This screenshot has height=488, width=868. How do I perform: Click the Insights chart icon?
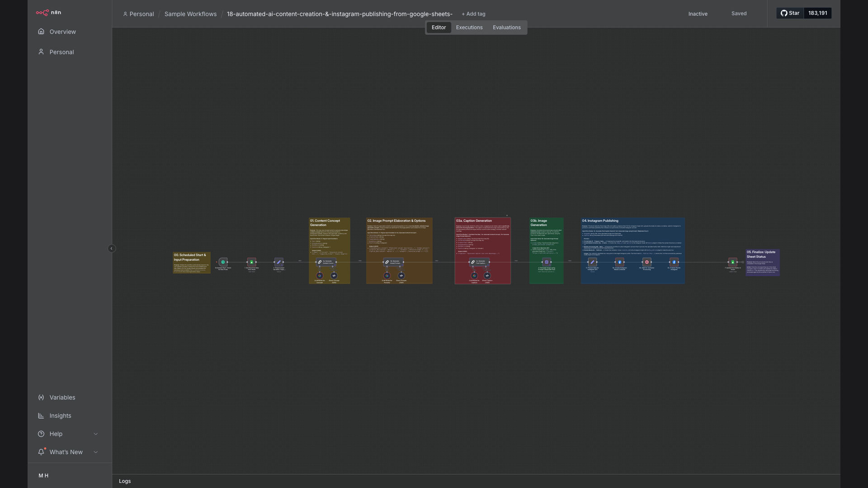[x=41, y=416]
